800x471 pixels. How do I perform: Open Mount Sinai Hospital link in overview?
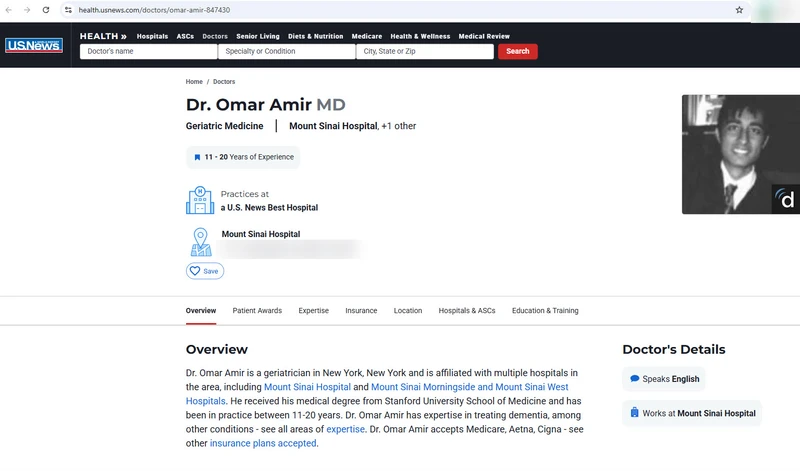click(x=307, y=387)
